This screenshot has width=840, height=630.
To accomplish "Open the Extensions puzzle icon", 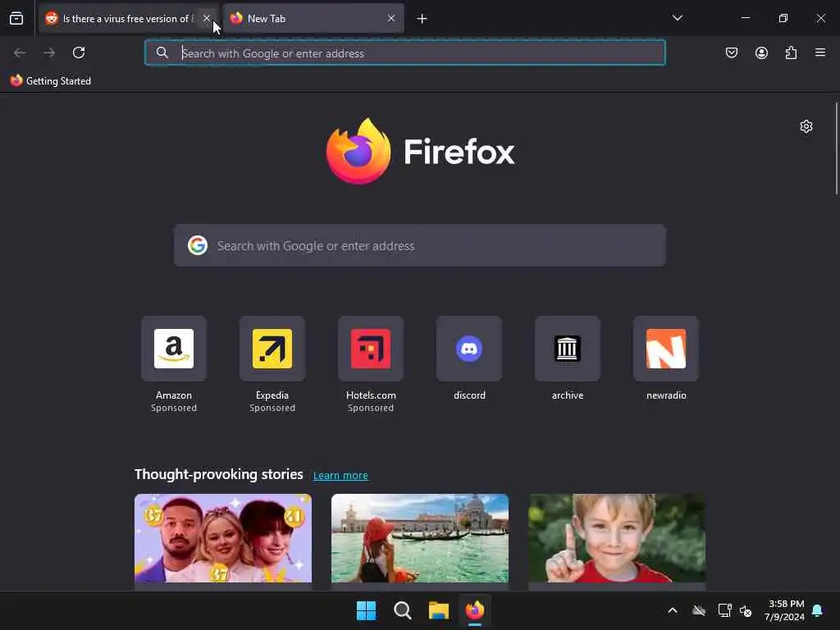I will pyautogui.click(x=791, y=52).
